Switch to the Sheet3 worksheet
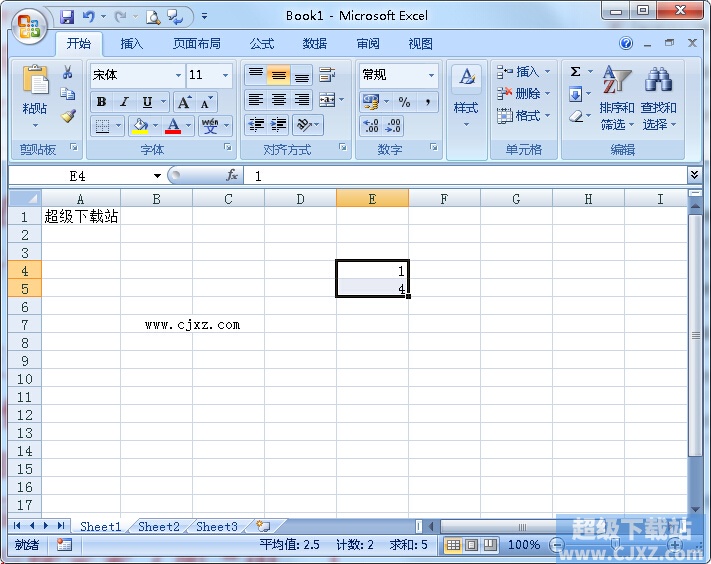Image resolution: width=711 pixels, height=564 pixels. [217, 526]
